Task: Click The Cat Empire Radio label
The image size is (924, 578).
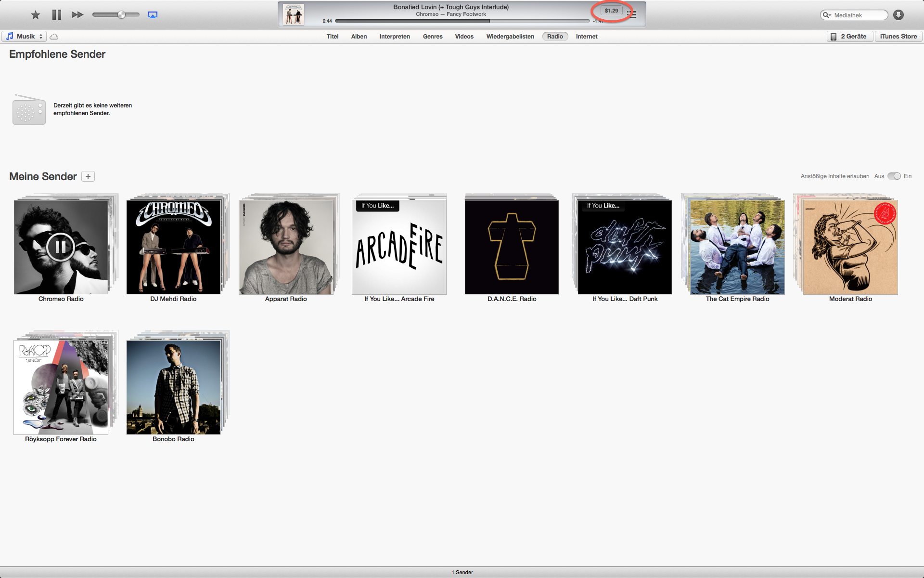Action: [x=737, y=299]
